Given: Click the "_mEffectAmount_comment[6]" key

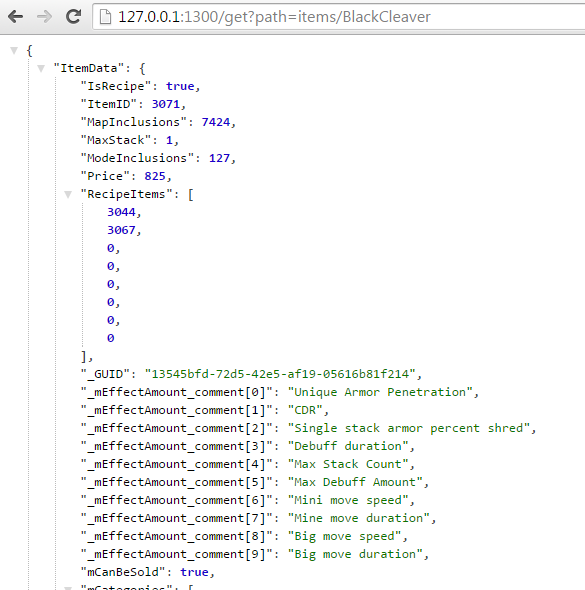Looking at the screenshot, I should (x=176, y=500).
